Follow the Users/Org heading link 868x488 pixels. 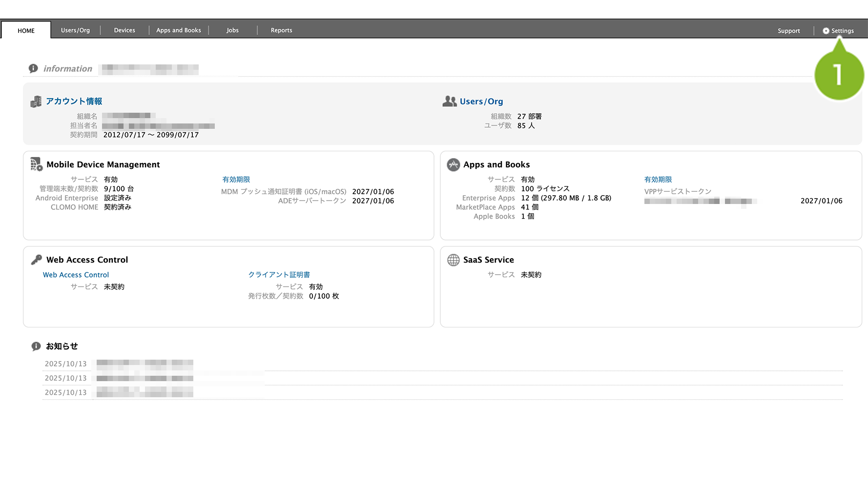click(x=481, y=102)
